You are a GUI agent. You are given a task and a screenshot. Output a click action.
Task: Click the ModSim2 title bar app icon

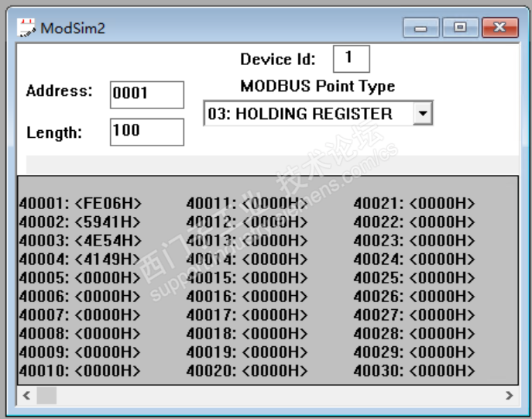coord(26,28)
